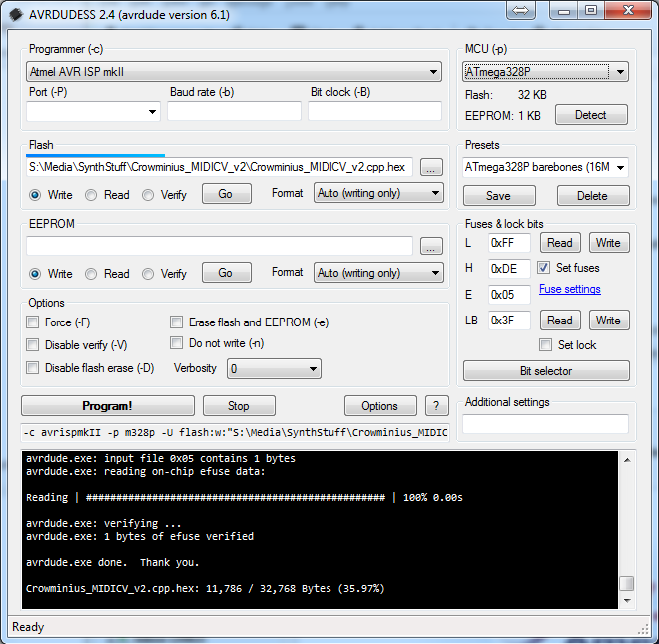
Task: Open the Programmer (-c) dropdown
Action: click(234, 72)
